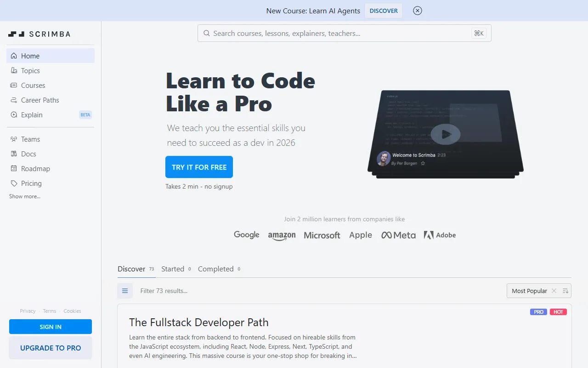The height and width of the screenshot is (368, 588).
Task: Clear the Most Popular sort selection
Action: pyautogui.click(x=554, y=291)
